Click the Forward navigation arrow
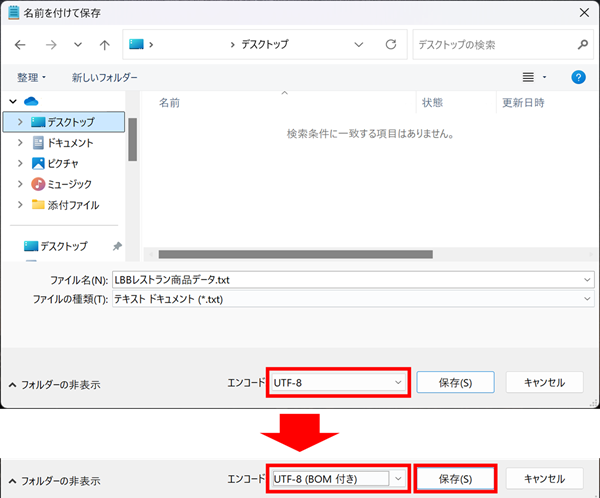Viewport: 600px width, 498px height. tap(49, 45)
